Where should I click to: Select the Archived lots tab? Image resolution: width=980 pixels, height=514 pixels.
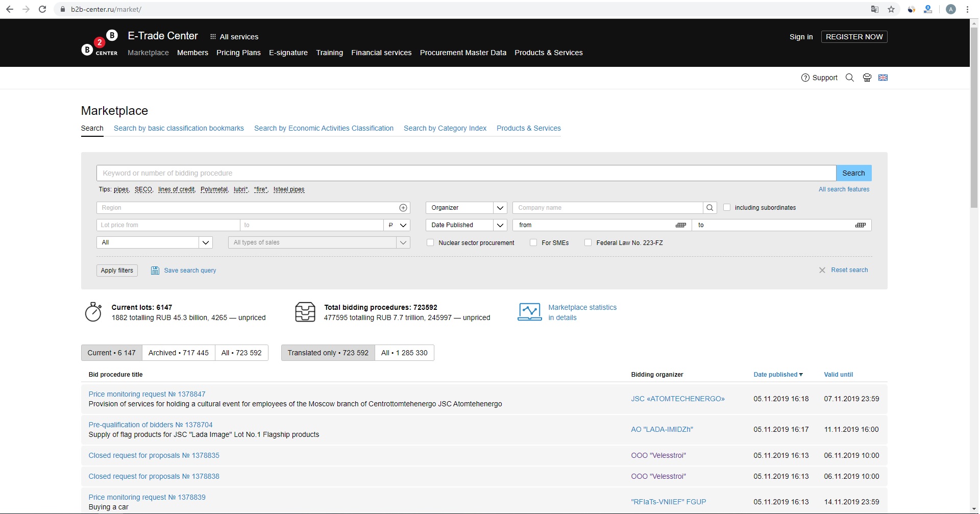[178, 353]
